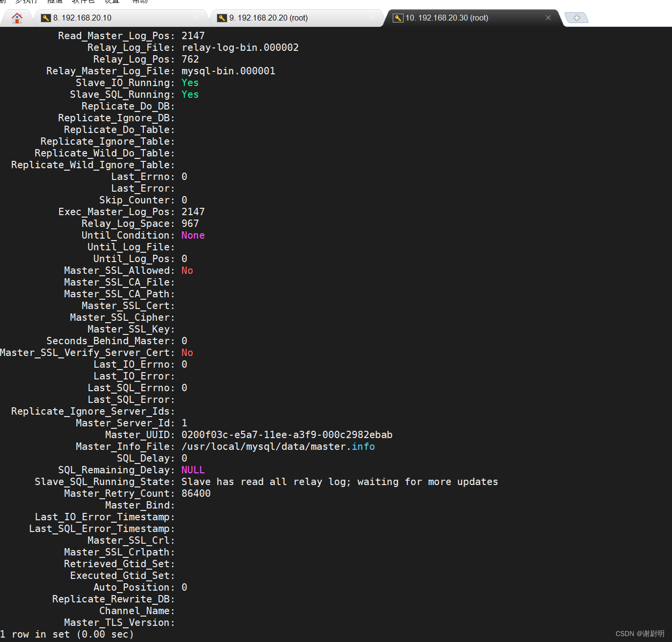Click the key icon on the 10. 192.168.20.30 tab

click(x=398, y=18)
